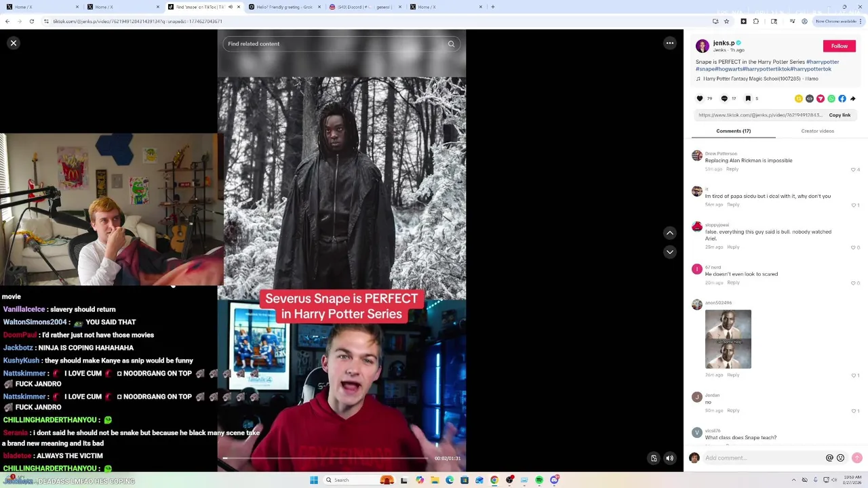Open the meme image in anon502496's comment

(x=728, y=339)
